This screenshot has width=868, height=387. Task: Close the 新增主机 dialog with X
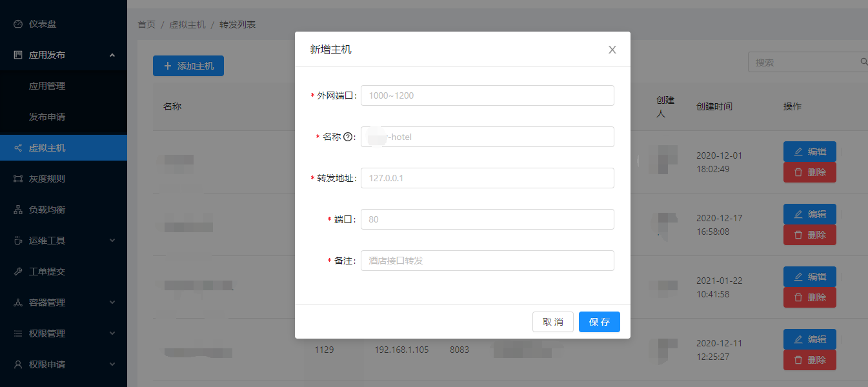tap(612, 50)
